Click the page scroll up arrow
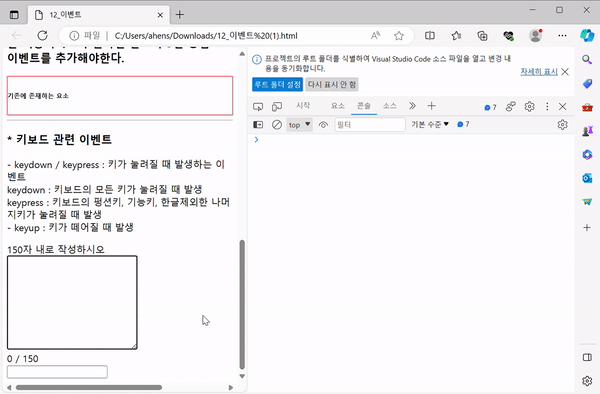 pyautogui.click(x=242, y=54)
